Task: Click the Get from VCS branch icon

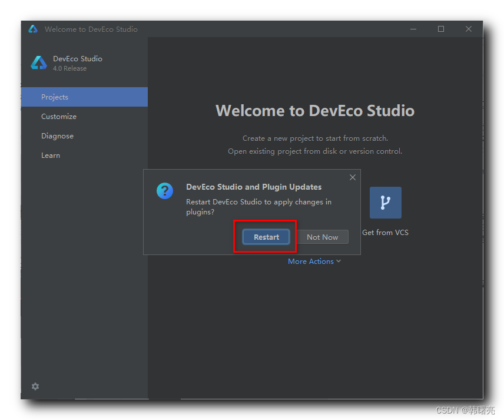Action: [385, 203]
